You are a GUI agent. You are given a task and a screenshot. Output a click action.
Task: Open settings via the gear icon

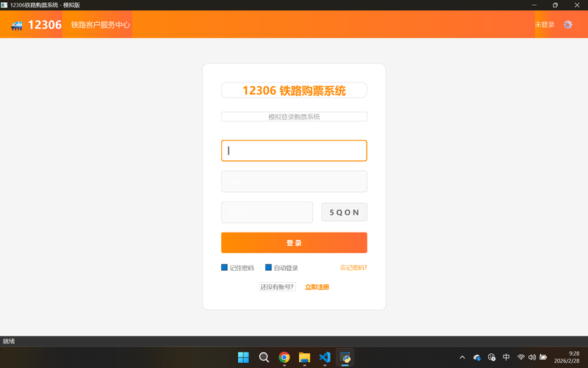(x=567, y=24)
